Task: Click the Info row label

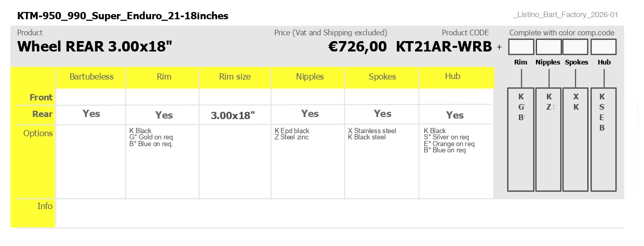Action: [45, 206]
